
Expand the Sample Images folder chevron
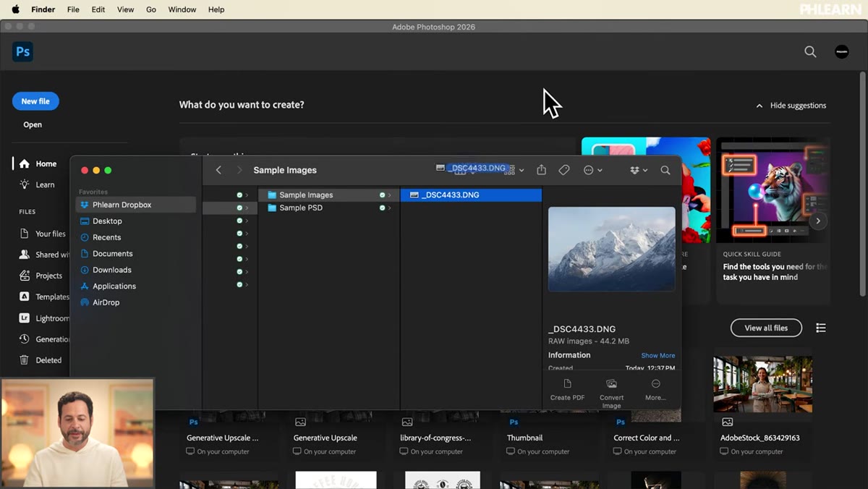tap(390, 195)
